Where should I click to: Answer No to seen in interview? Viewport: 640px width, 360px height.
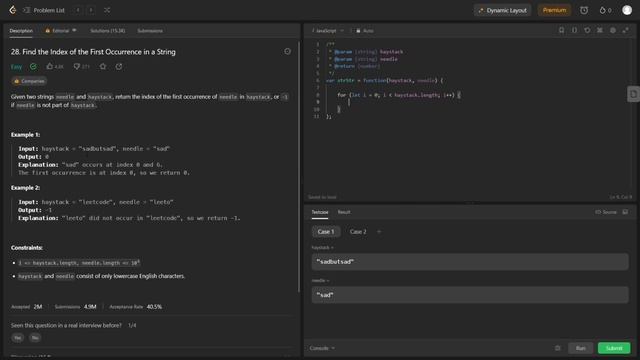(x=35, y=338)
